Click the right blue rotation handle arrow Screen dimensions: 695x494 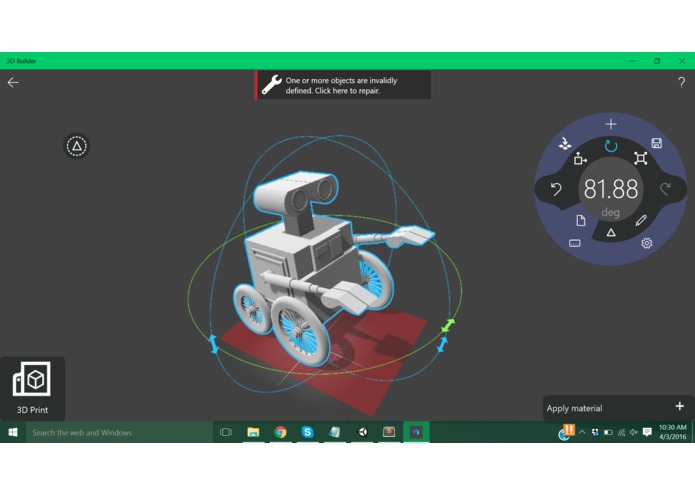coord(442,344)
